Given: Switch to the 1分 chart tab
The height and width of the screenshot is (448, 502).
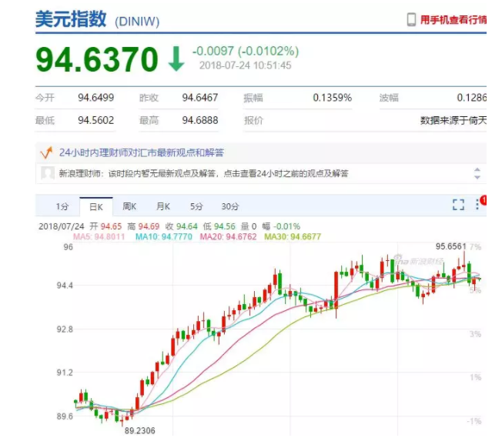Looking at the screenshot, I should 62,206.
